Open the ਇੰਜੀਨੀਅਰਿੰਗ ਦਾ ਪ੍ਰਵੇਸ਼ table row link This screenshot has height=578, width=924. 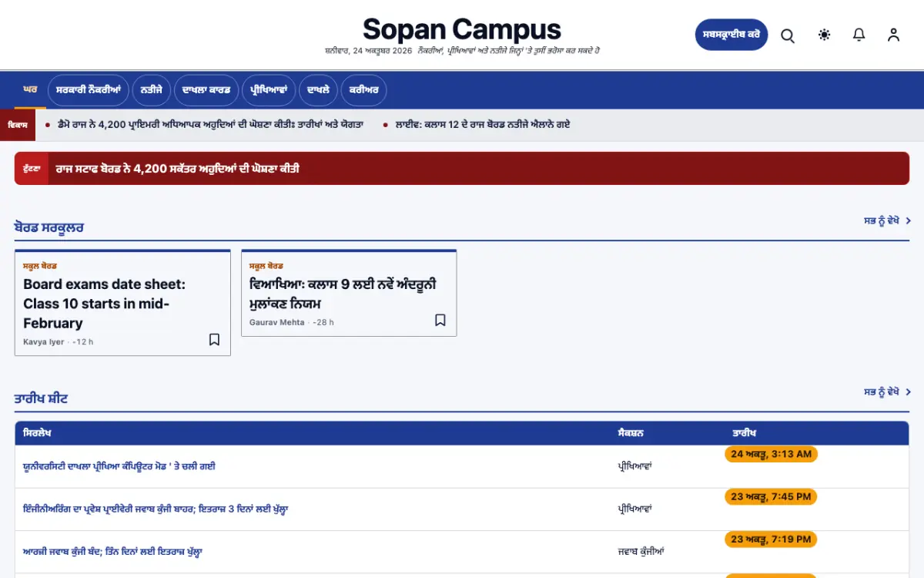pos(156,509)
